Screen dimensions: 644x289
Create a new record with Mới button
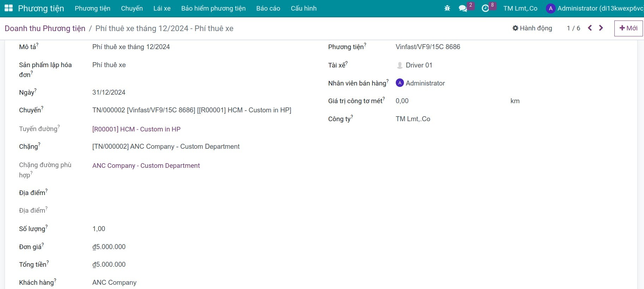(628, 28)
